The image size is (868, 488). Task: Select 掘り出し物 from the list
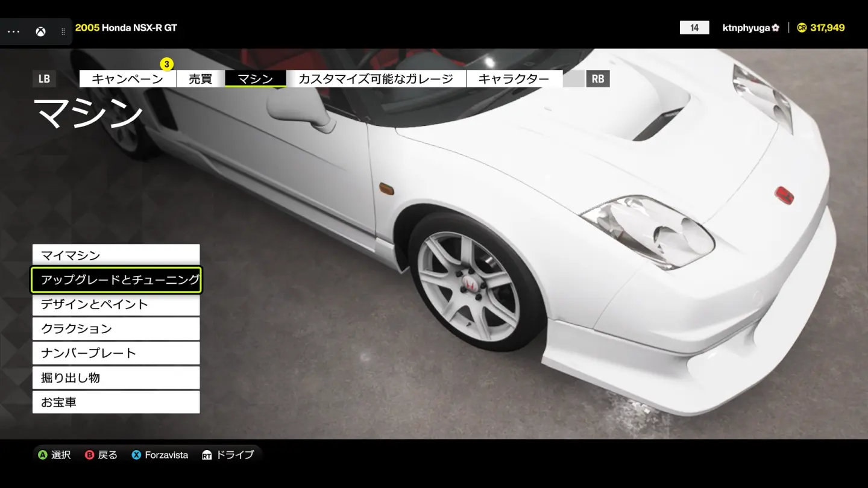116,378
